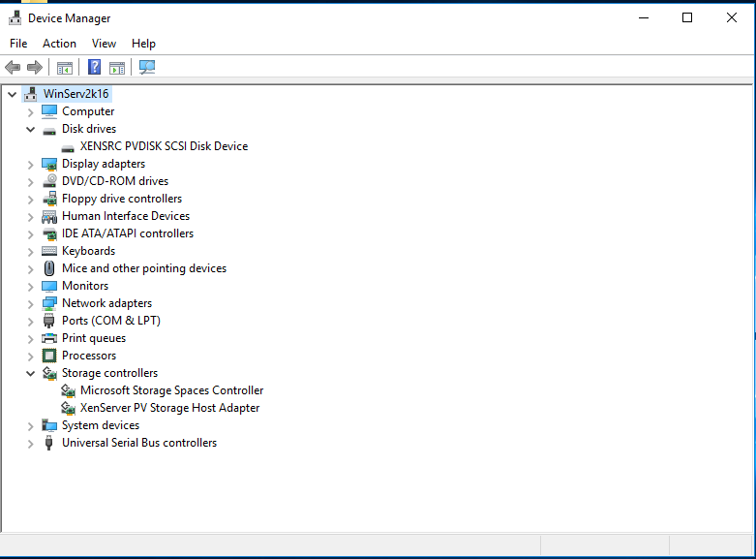
Task: Click the Human Interface Devices icon
Action: pos(49,217)
